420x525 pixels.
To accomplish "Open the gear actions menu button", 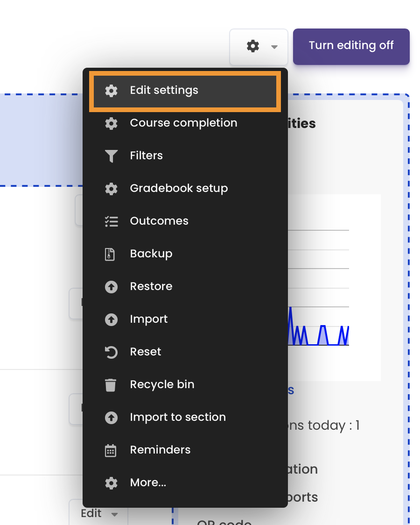I will pyautogui.click(x=259, y=47).
